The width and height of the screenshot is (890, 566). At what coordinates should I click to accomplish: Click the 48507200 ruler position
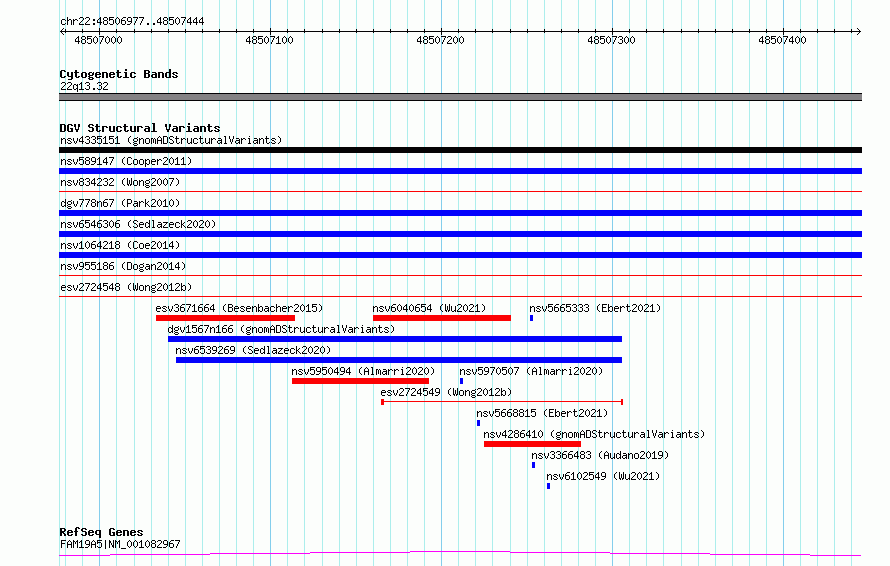(x=440, y=40)
